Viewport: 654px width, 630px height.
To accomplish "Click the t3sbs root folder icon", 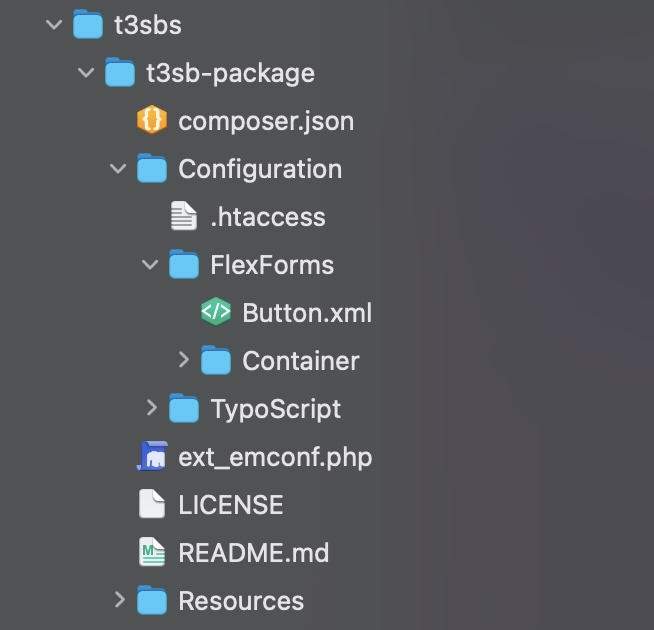I will point(88,25).
